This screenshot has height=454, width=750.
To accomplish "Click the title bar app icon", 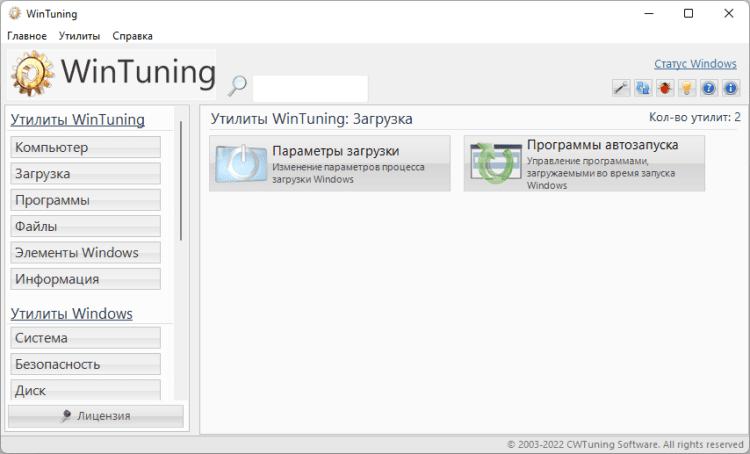I will [x=15, y=13].
